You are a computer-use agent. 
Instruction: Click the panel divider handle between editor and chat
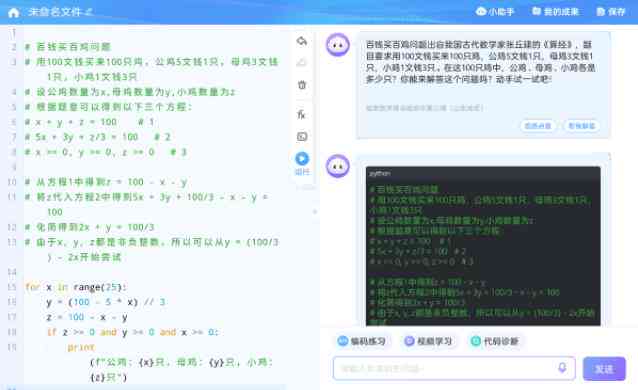[x=315, y=212]
